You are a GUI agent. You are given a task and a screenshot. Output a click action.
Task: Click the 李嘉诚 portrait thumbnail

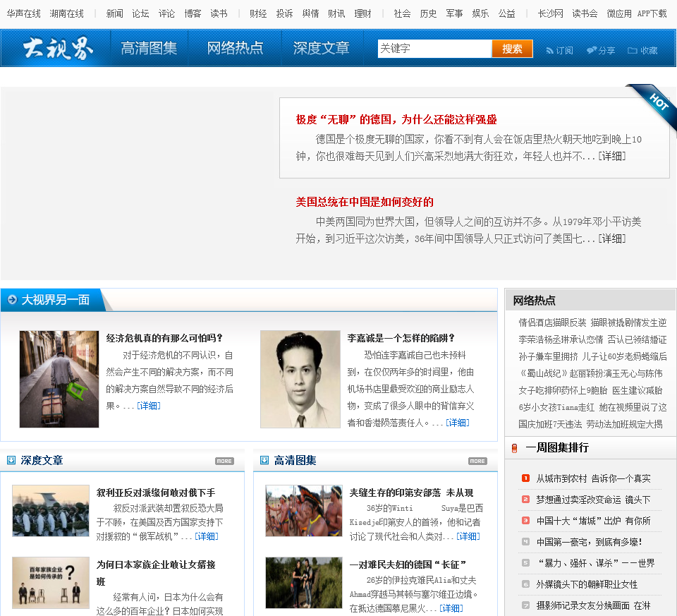pos(300,380)
